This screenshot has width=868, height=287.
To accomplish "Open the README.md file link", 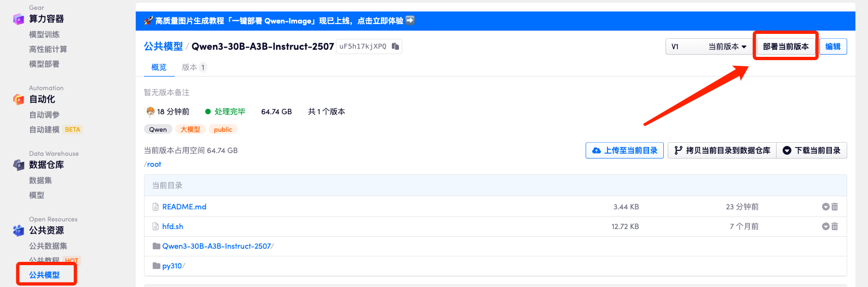I will (184, 207).
